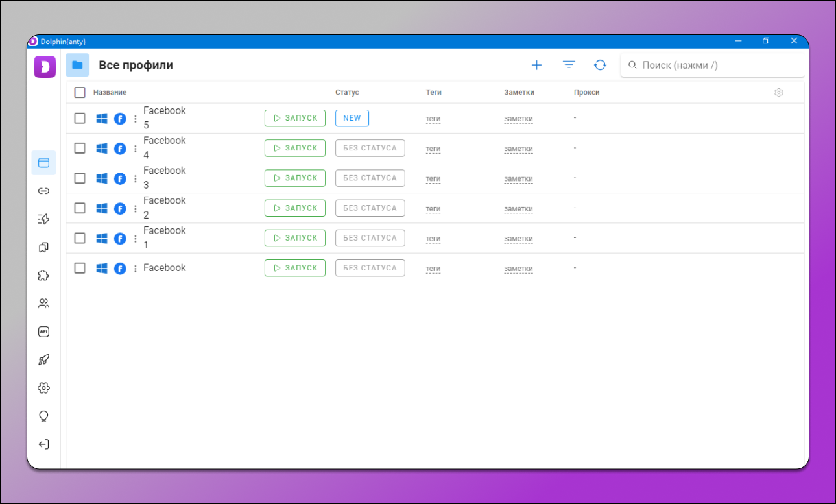Viewport: 836px width, 504px height.
Task: Open the three-dot menu for Facebook 4
Action: [x=135, y=149]
